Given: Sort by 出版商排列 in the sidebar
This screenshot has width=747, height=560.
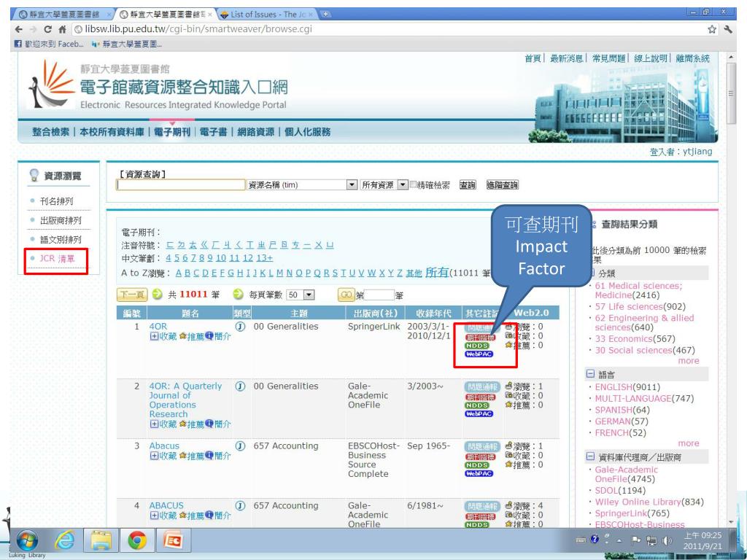Looking at the screenshot, I should pyautogui.click(x=61, y=220).
